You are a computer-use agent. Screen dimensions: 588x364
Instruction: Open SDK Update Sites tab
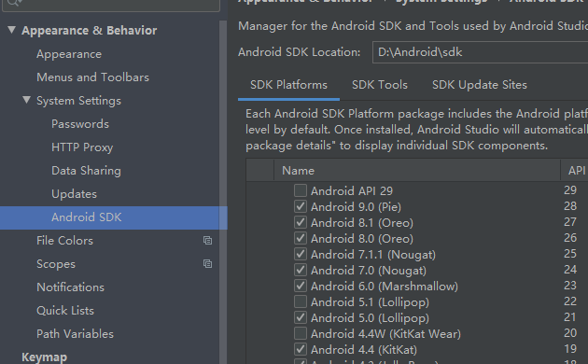(x=479, y=85)
